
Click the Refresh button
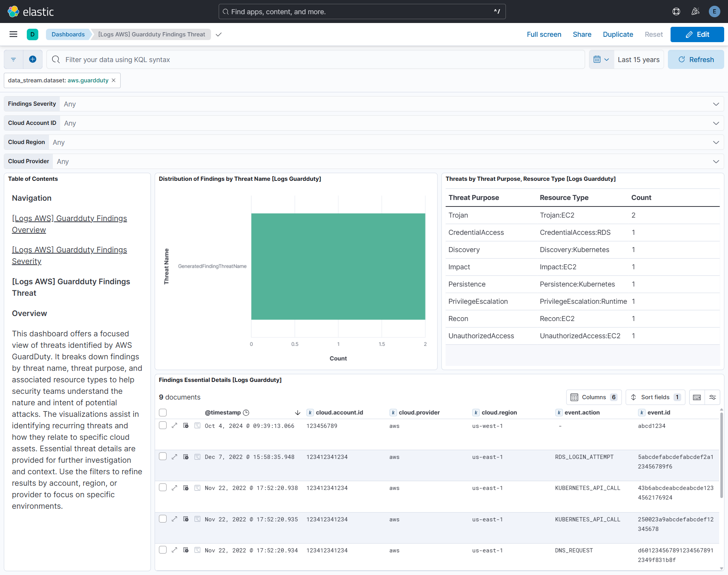tap(696, 59)
